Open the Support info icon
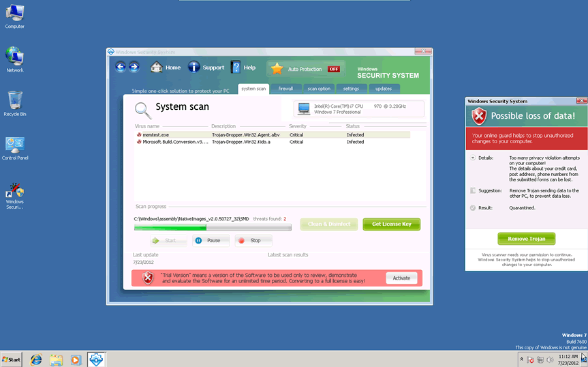The image size is (588, 367). [x=194, y=67]
